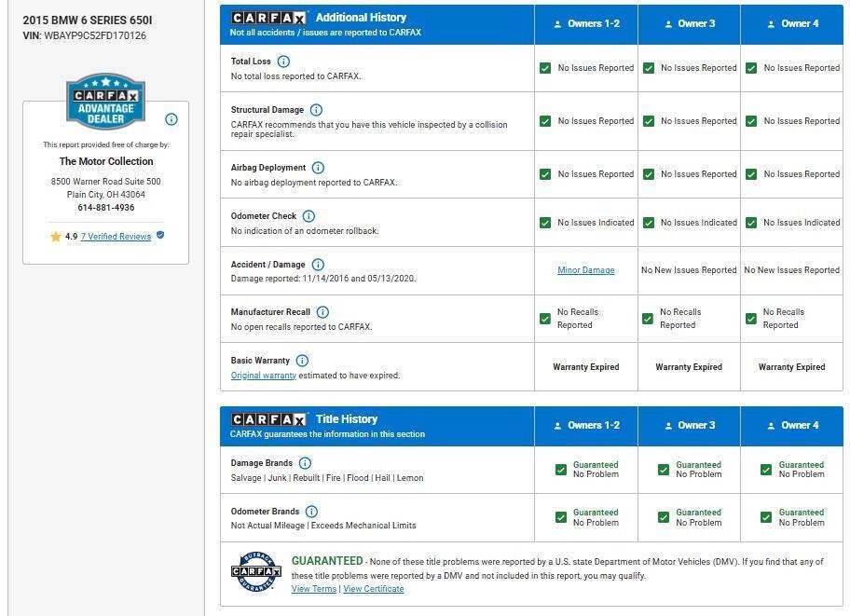This screenshot has width=850, height=616.
Task: Click GUARANTEED heading in title section
Action: point(327,561)
